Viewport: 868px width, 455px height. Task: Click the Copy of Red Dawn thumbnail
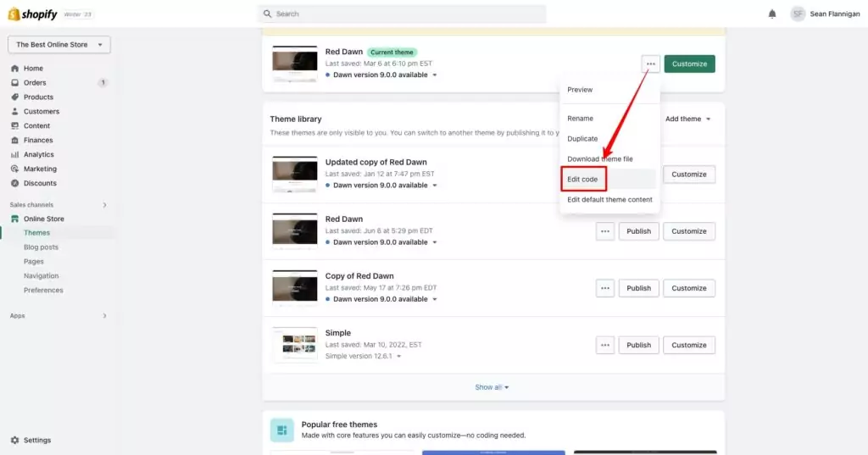click(x=294, y=288)
